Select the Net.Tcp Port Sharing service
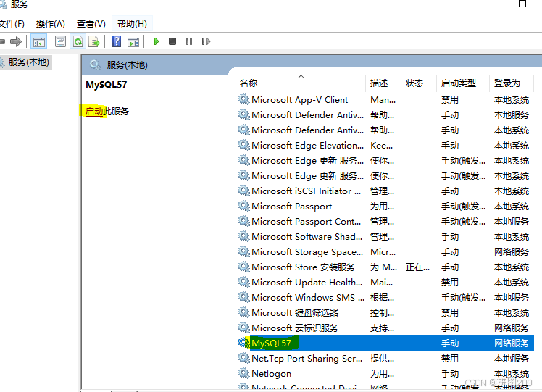This screenshot has height=392, width=542. coord(385,359)
